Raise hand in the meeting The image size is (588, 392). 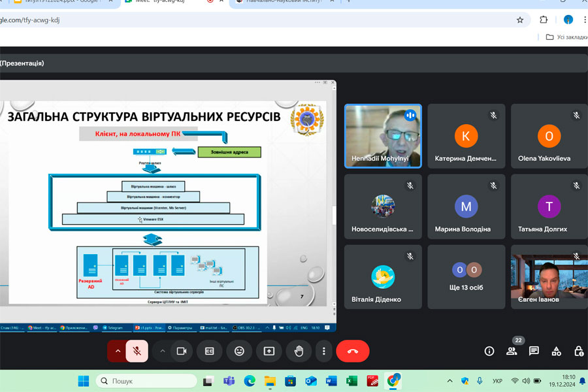(x=299, y=351)
